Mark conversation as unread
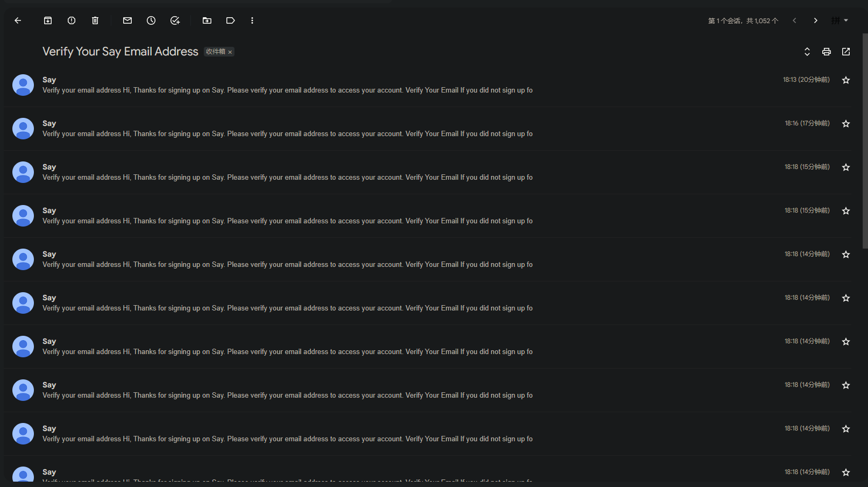This screenshot has height=487, width=868. coord(127,20)
